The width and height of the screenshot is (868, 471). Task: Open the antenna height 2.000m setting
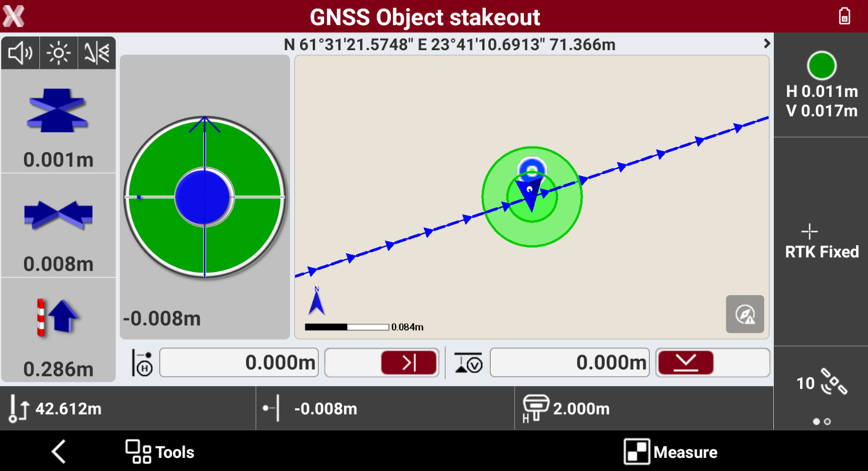coord(644,408)
